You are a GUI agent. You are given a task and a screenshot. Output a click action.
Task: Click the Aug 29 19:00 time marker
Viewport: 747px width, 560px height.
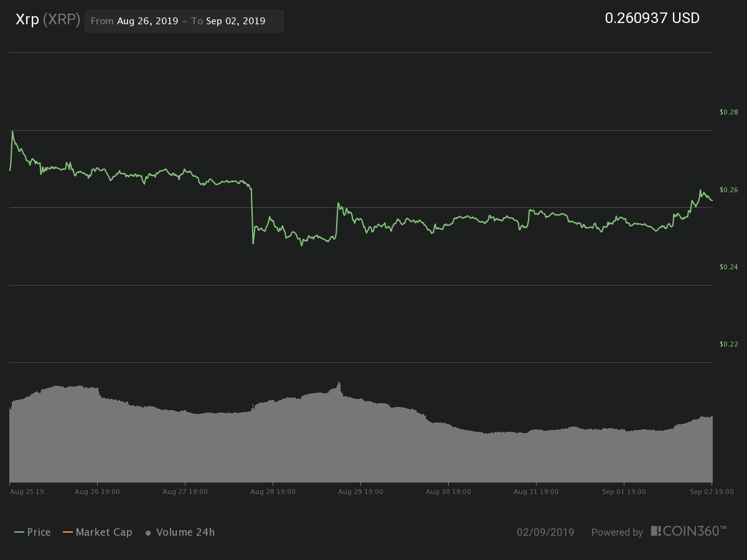[x=360, y=492]
